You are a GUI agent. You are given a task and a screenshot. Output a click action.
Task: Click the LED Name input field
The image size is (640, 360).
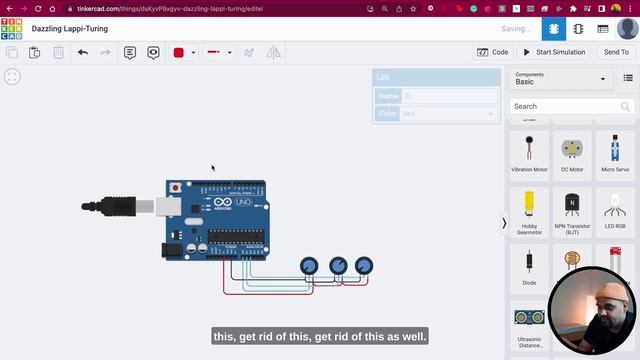tap(449, 96)
